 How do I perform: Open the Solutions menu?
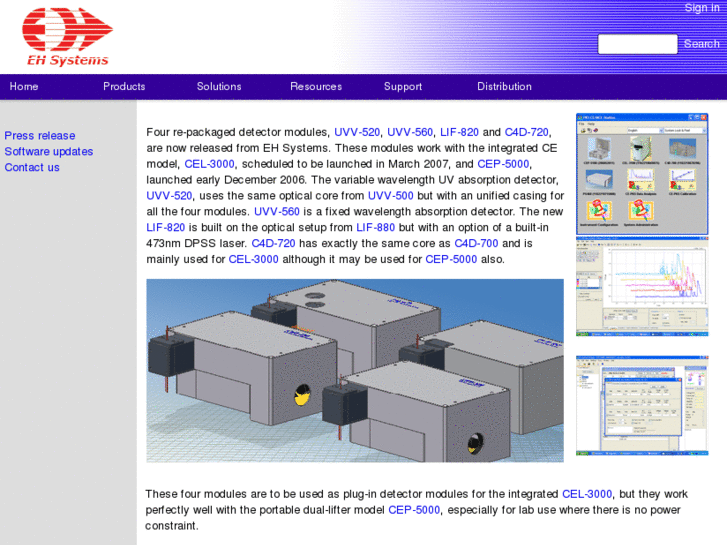click(219, 86)
